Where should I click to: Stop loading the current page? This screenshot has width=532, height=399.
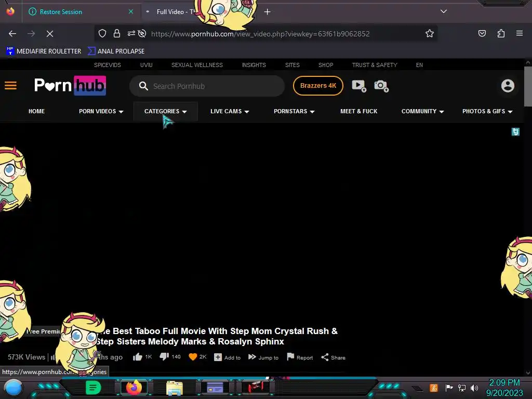coord(50,34)
